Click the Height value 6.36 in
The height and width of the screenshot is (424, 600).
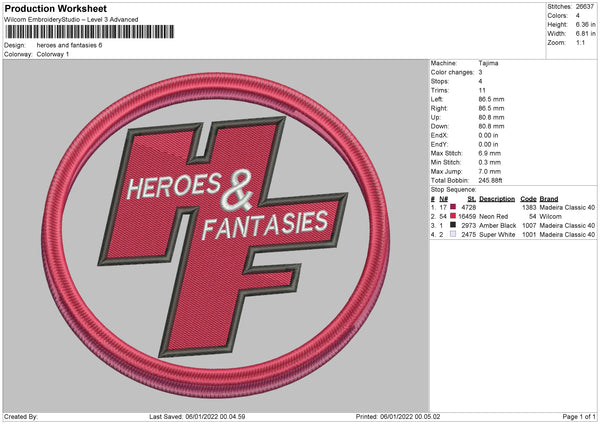(585, 24)
